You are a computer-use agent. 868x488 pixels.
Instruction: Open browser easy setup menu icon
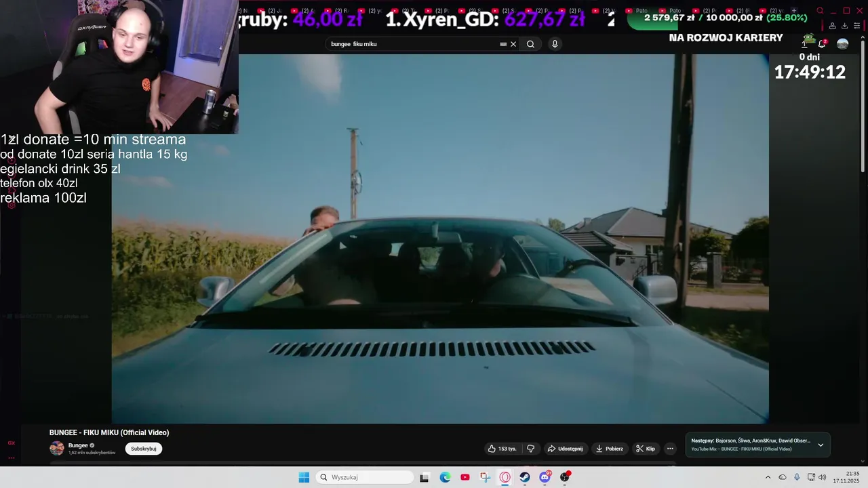(x=856, y=26)
